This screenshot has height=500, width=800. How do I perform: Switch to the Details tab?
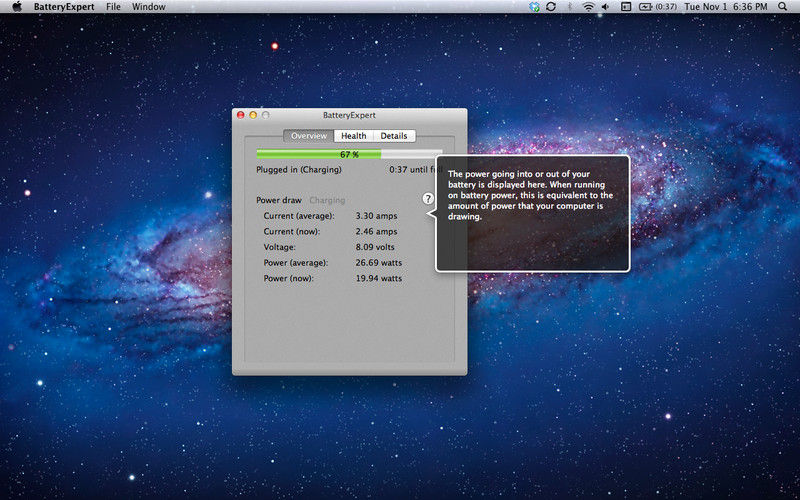pyautogui.click(x=394, y=136)
